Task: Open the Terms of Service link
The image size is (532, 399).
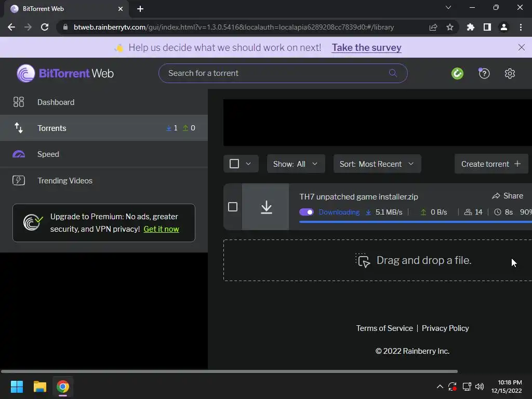Action: pyautogui.click(x=384, y=328)
